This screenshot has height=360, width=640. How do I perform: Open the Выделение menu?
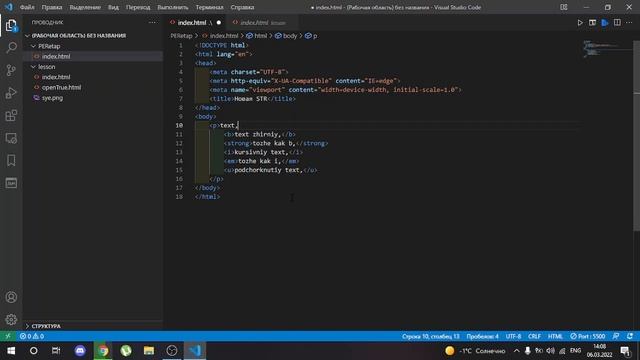(85, 7)
